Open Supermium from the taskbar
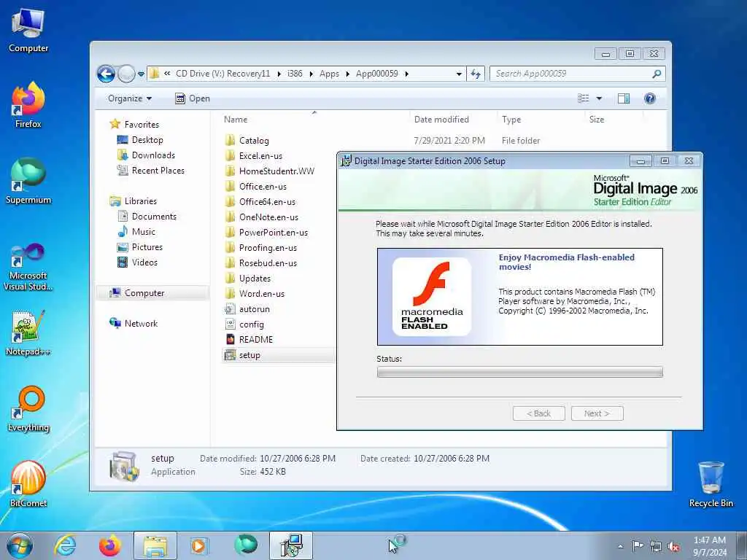The image size is (747, 560). [x=246, y=545]
